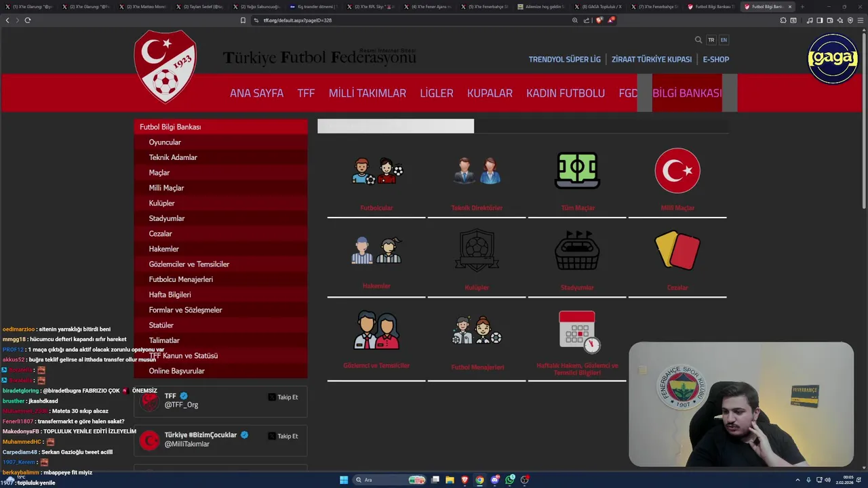This screenshot has width=868, height=488.
Task: Open Hafta Bilgileri in sidebar
Action: (x=220, y=295)
